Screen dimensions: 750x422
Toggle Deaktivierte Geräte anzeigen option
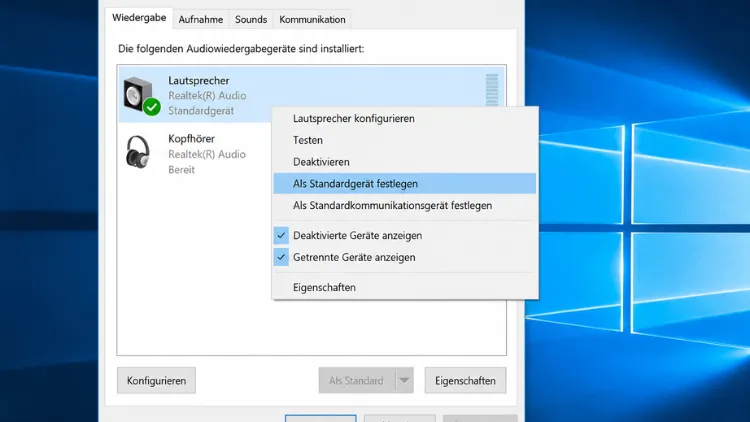(405, 235)
